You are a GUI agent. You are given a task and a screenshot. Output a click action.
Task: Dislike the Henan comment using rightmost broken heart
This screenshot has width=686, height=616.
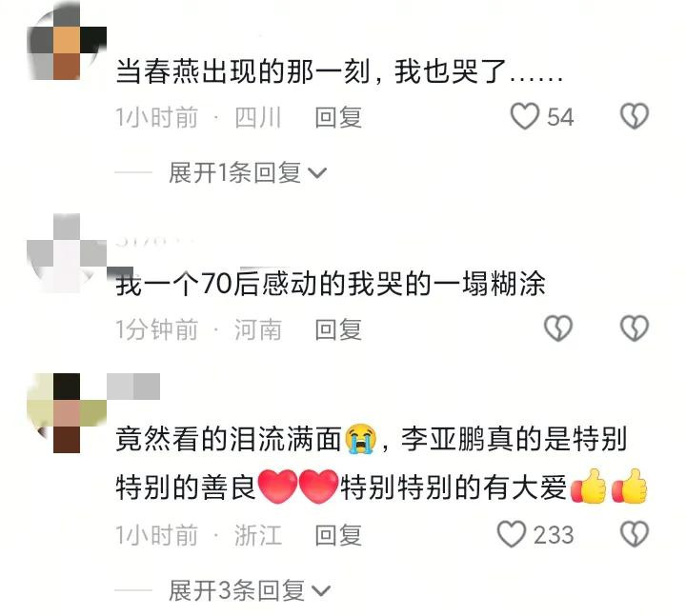(635, 328)
